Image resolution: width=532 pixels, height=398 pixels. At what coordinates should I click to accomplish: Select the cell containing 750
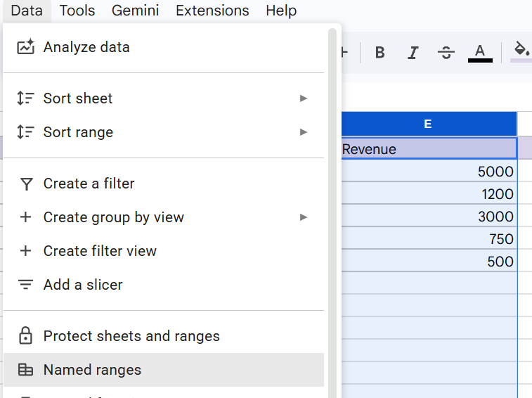429,239
